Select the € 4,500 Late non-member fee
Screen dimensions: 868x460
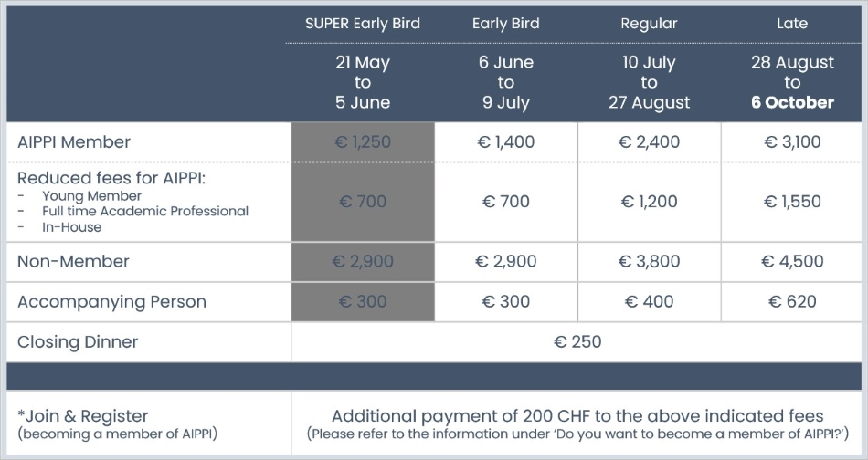[x=792, y=262]
